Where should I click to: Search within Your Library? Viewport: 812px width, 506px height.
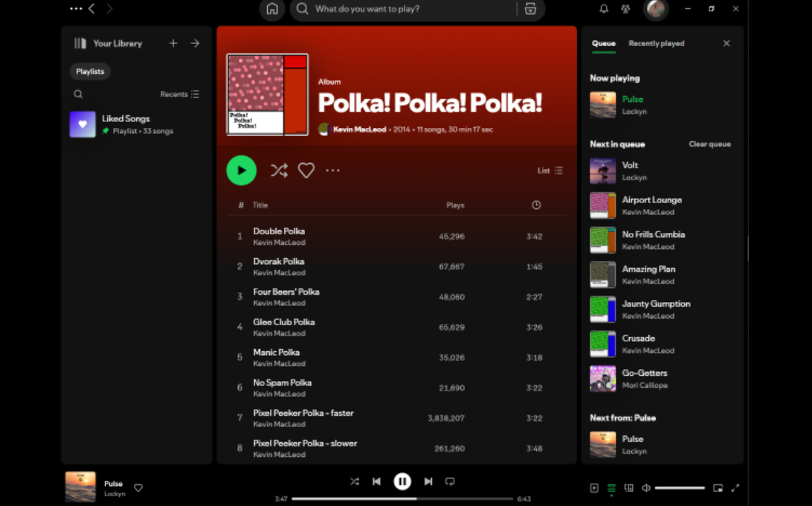pos(78,94)
